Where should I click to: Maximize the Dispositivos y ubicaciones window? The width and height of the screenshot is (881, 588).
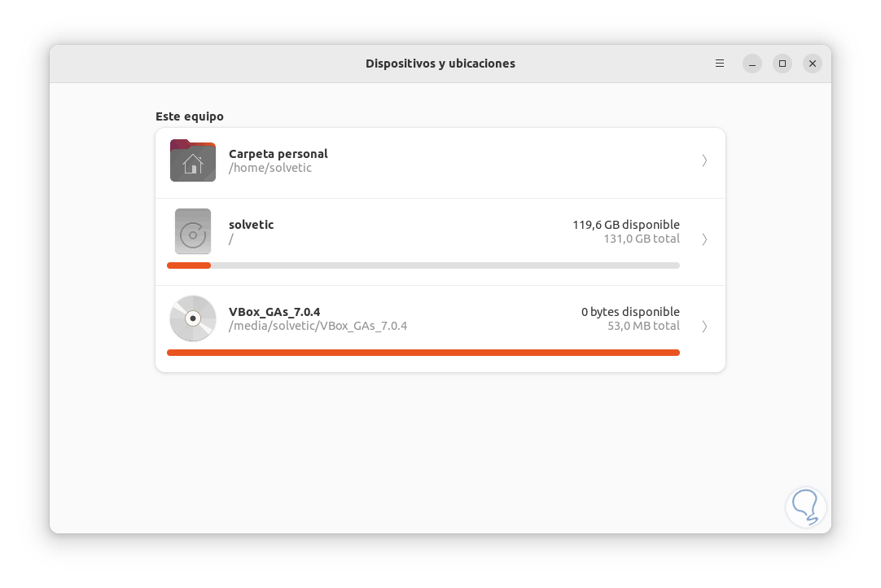[782, 64]
